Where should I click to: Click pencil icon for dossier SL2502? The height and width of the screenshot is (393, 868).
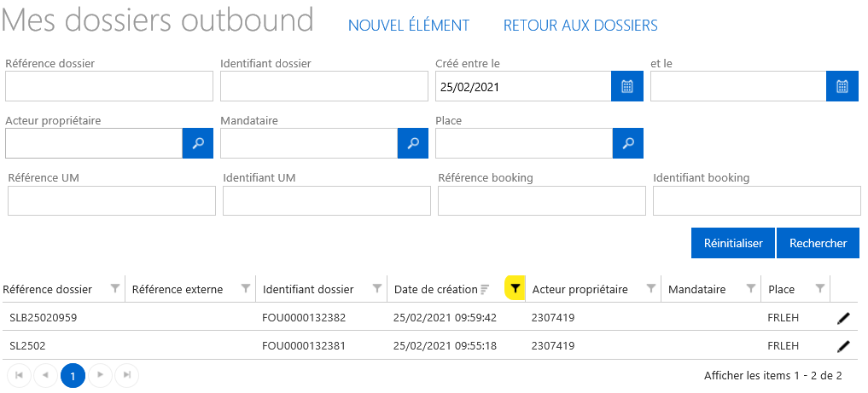(843, 346)
